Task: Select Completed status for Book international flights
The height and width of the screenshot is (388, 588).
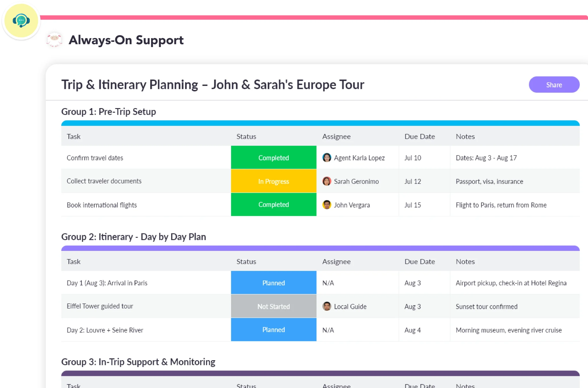Action: 273,205
